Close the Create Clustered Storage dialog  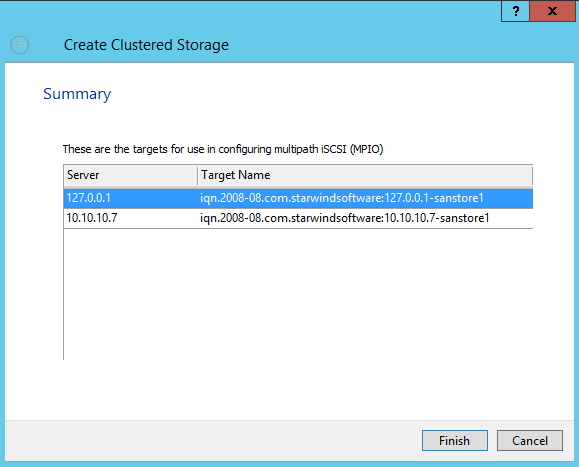point(552,11)
